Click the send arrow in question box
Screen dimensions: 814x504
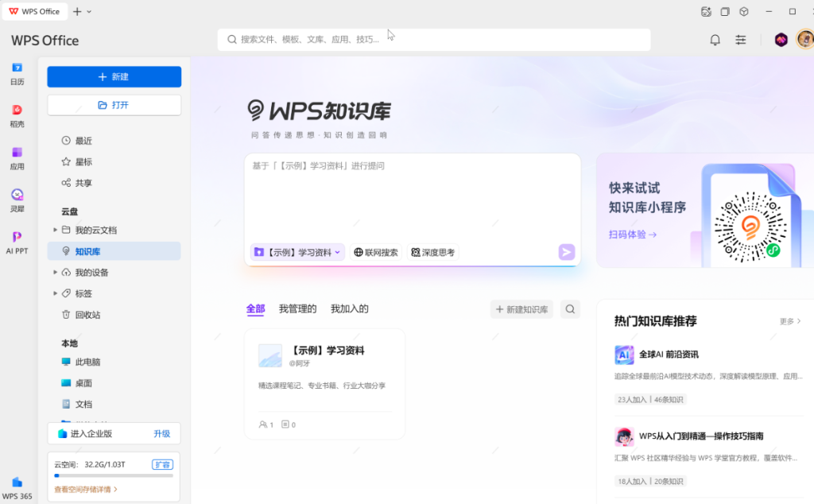pos(566,252)
